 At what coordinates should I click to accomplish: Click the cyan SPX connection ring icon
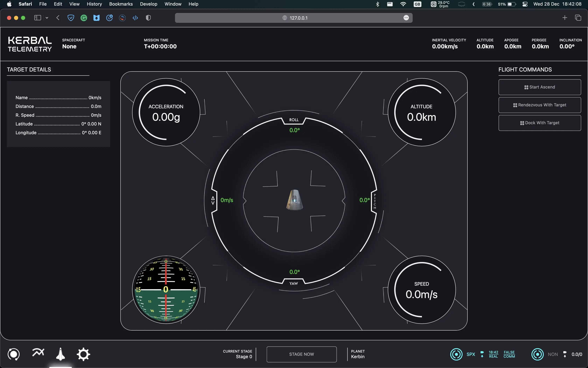tap(456, 354)
